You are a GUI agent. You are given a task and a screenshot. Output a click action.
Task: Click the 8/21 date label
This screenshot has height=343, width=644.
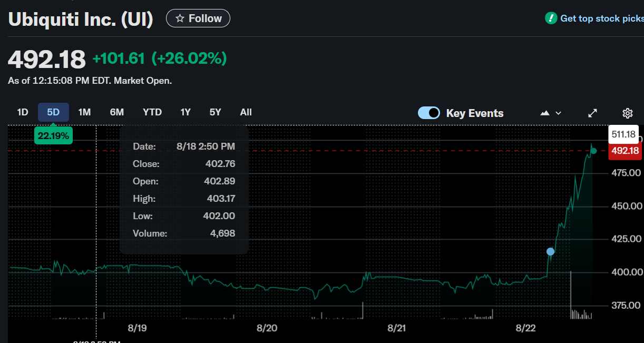click(397, 328)
